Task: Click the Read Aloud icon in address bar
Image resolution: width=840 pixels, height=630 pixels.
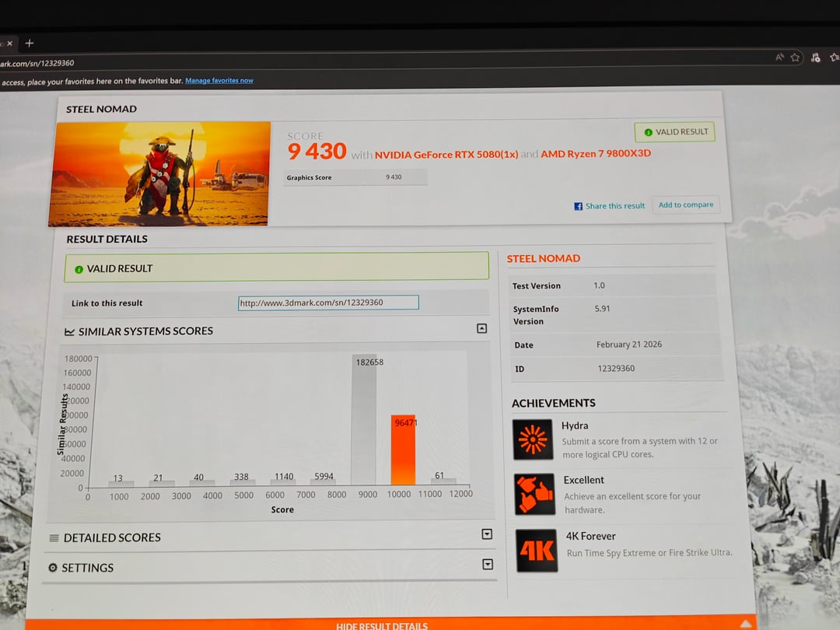Action: pos(779,58)
